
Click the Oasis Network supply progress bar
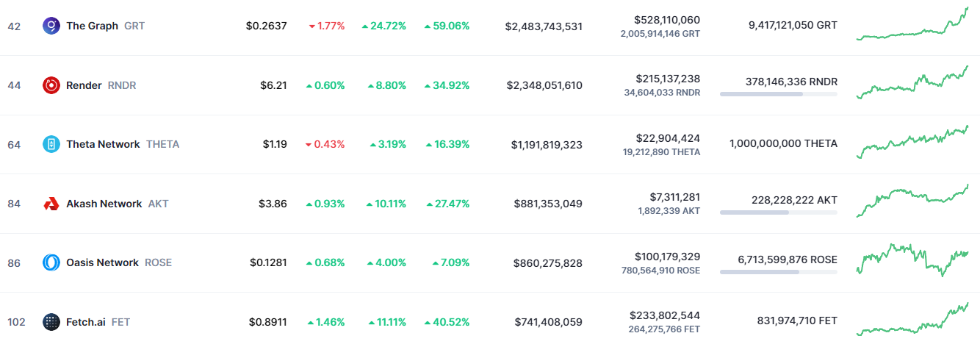778,271
